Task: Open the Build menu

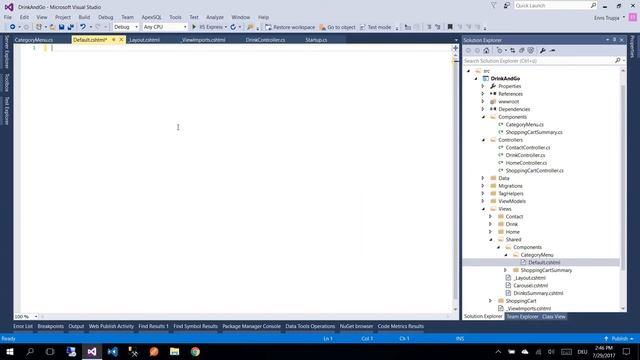Action: 84,17
